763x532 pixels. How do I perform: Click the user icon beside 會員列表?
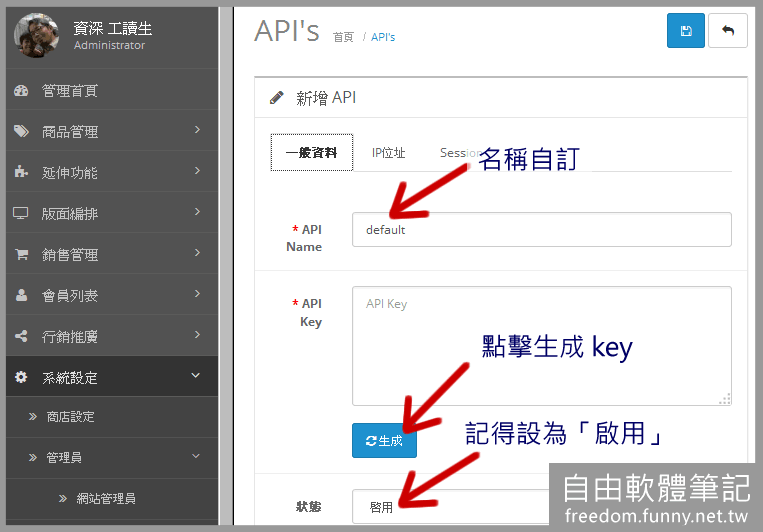coord(21,295)
